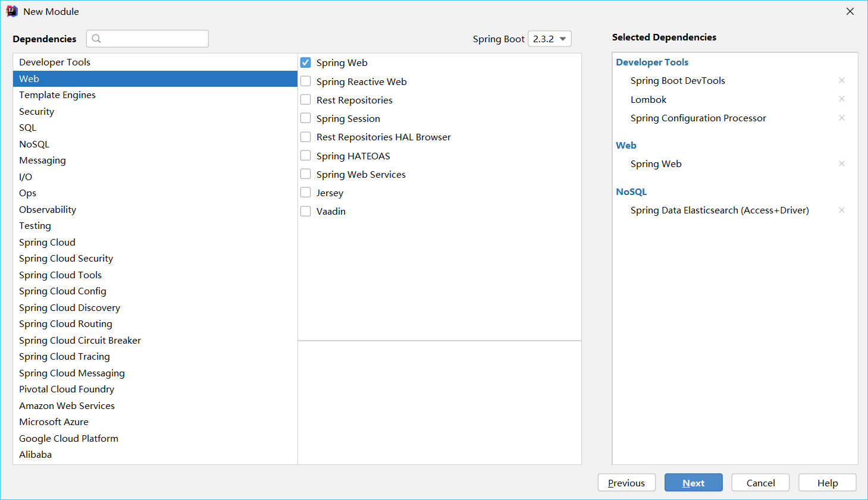Image resolution: width=868 pixels, height=500 pixels.
Task: Close the New Module dialog
Action: coord(850,11)
